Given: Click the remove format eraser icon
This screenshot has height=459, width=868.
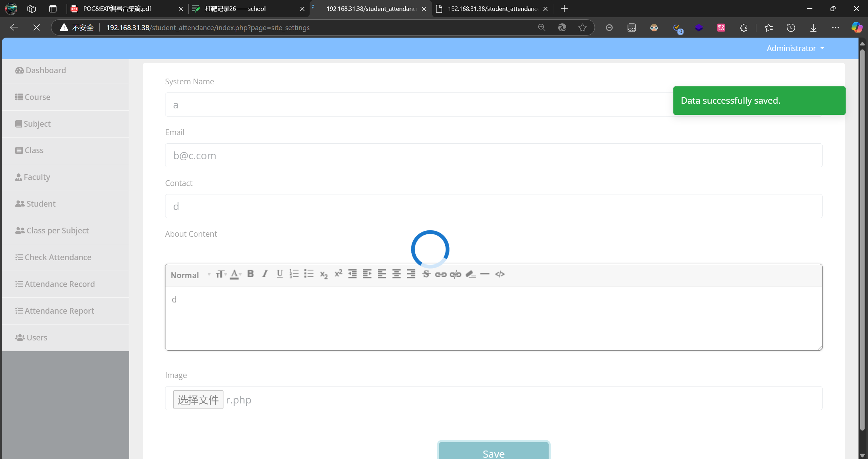Looking at the screenshot, I should [470, 274].
